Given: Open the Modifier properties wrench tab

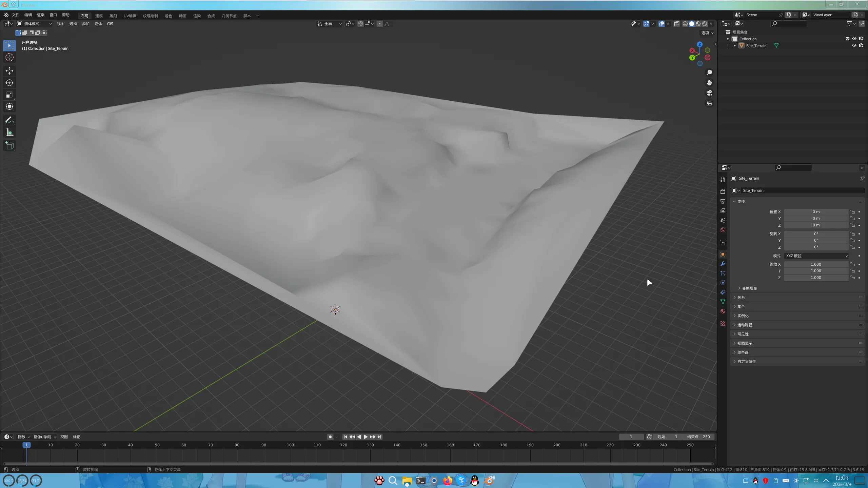Looking at the screenshot, I should [723, 264].
